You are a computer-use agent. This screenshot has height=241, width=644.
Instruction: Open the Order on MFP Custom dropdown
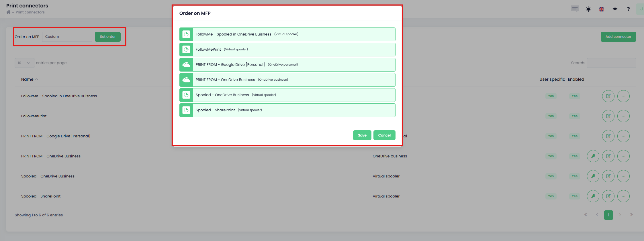coord(67,37)
